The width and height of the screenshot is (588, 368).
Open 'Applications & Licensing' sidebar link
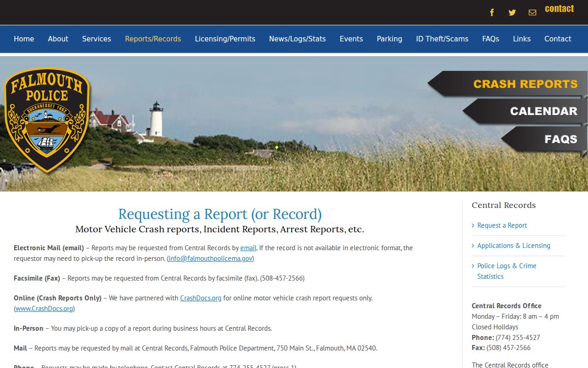(x=514, y=246)
